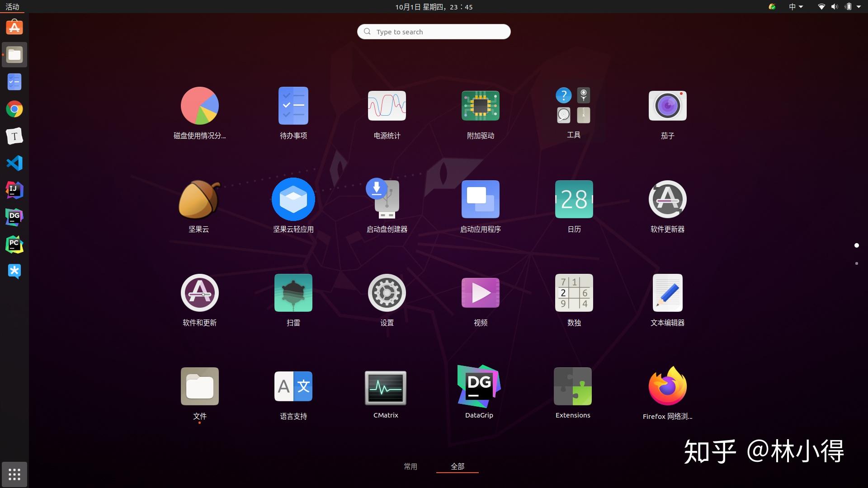The width and height of the screenshot is (868, 488).
Task: Launch Typora from the dock
Action: click(14, 136)
